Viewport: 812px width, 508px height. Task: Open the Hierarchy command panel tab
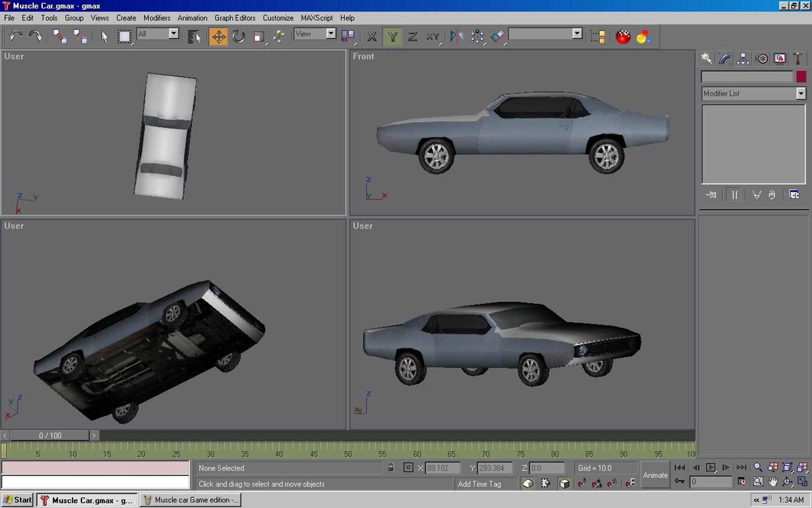coord(743,58)
